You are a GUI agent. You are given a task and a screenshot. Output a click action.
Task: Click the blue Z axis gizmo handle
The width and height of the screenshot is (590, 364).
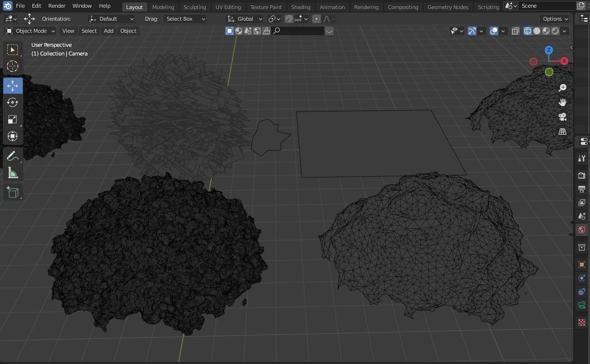click(548, 50)
